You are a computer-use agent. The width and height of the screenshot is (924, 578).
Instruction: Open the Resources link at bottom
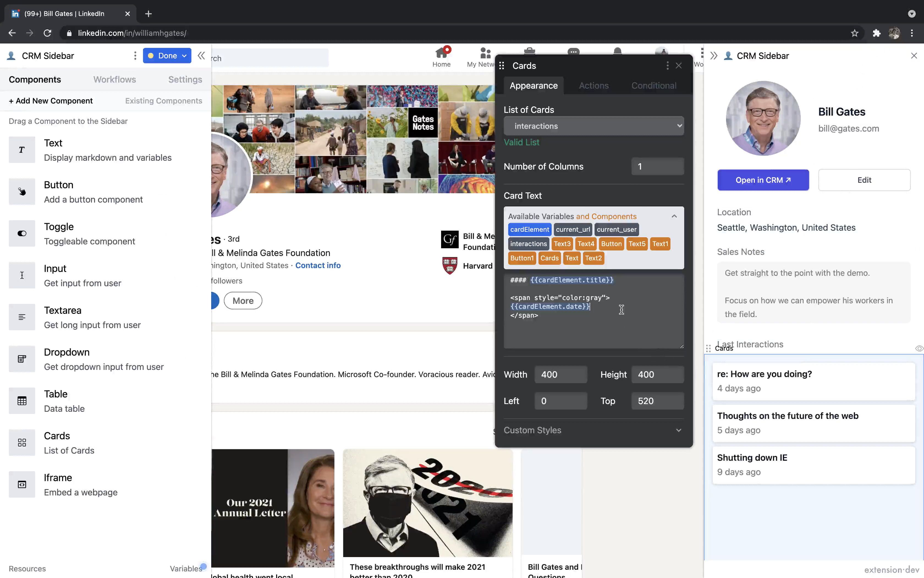pos(27,568)
